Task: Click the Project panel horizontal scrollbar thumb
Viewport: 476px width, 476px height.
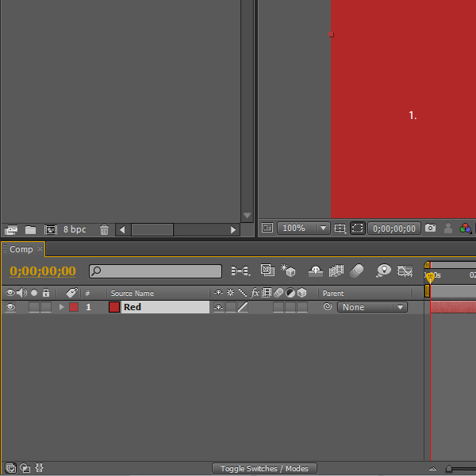Action: [x=152, y=230]
